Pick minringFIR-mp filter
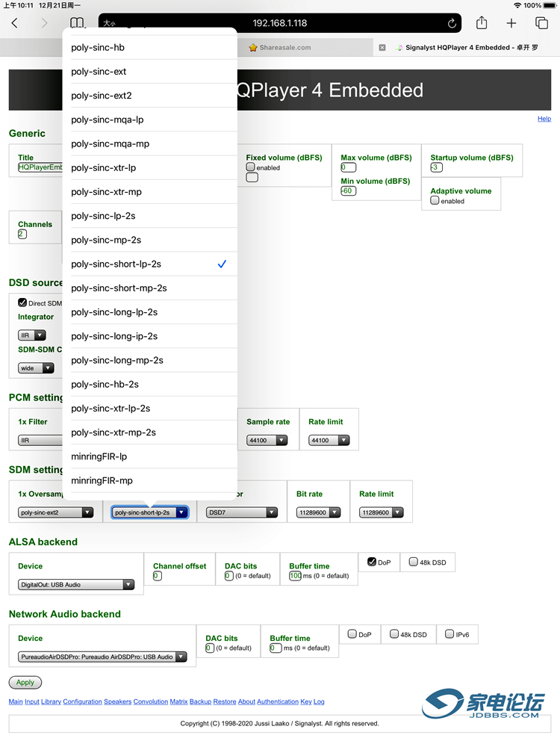Screen dimensions: 560x747 coord(149,480)
